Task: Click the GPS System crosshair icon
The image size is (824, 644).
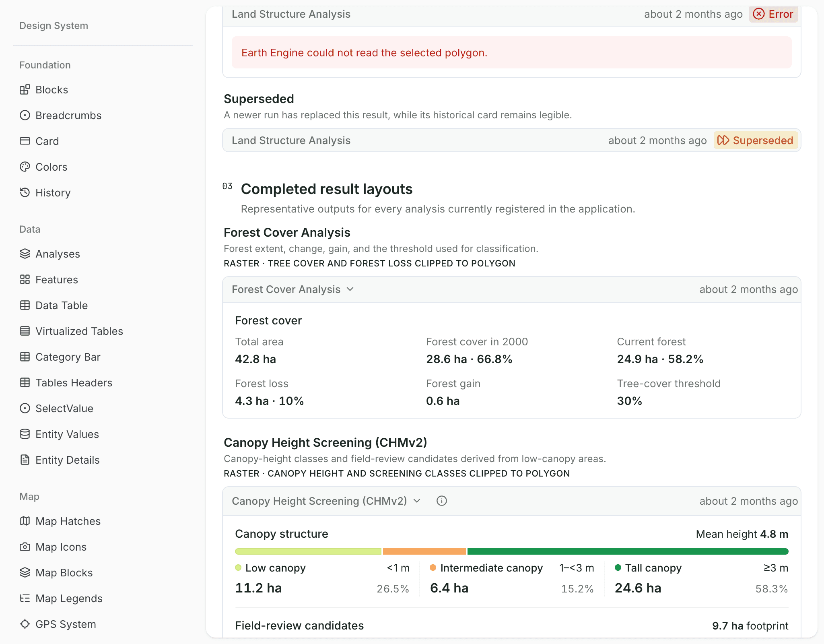Action: click(25, 624)
